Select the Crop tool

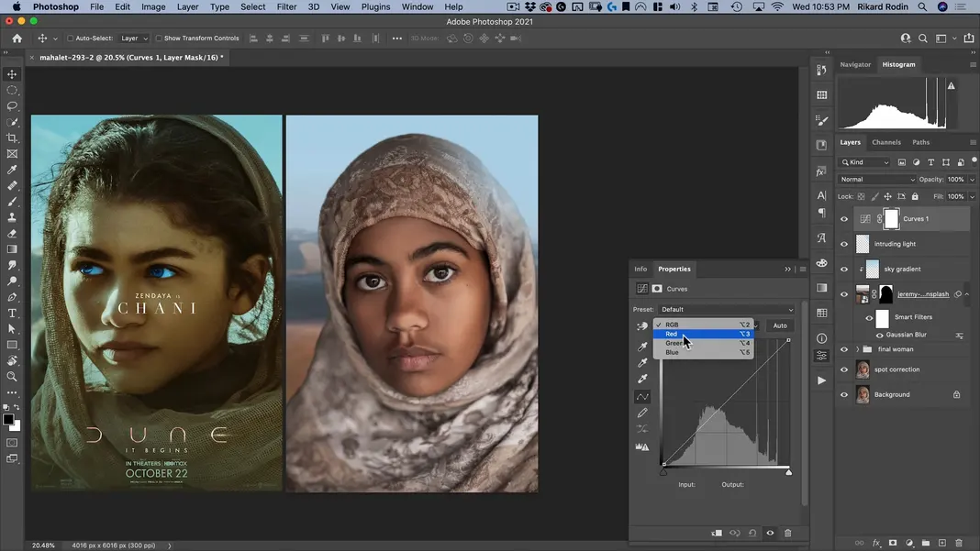[12, 138]
